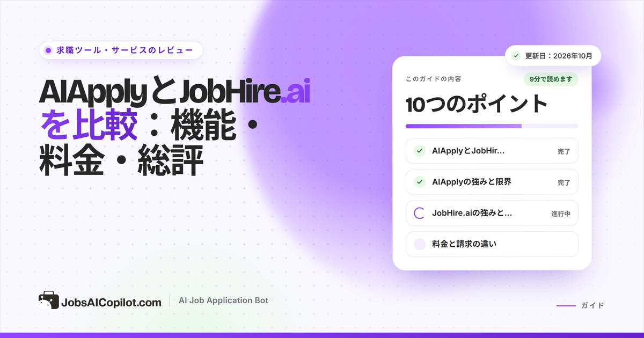
Task: Click the empty circle beside 料金と請求の違い
Action: coord(420,244)
